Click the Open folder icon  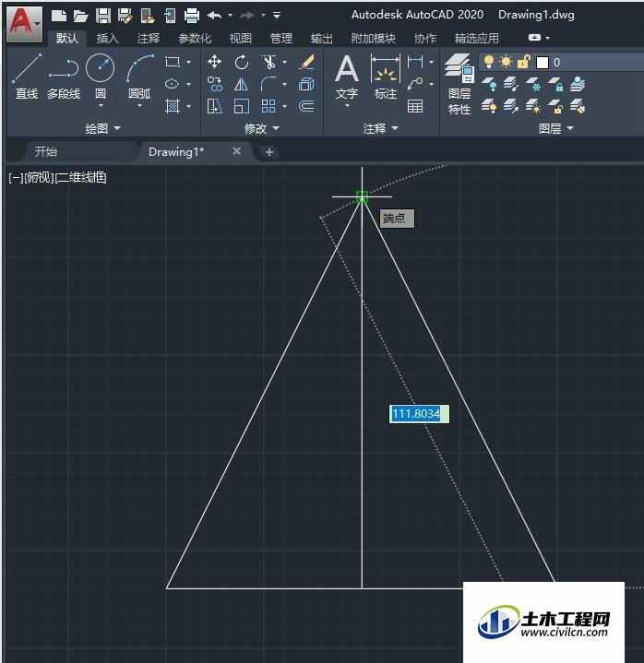click(80, 16)
